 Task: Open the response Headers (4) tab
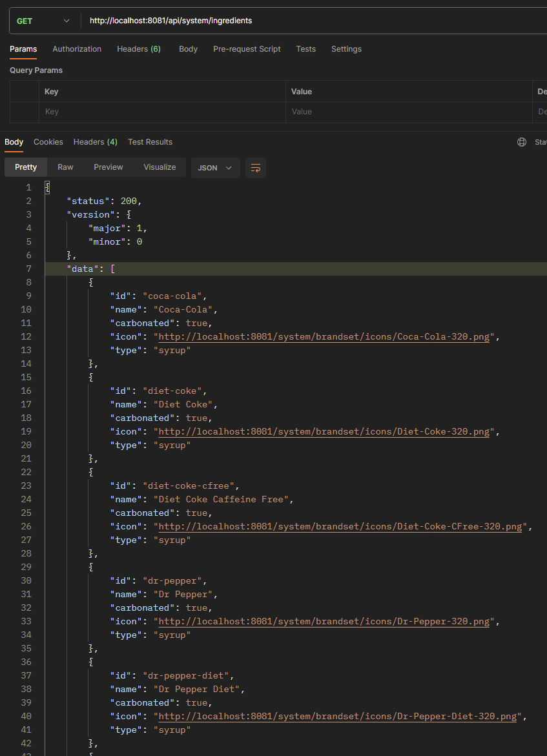tap(95, 142)
